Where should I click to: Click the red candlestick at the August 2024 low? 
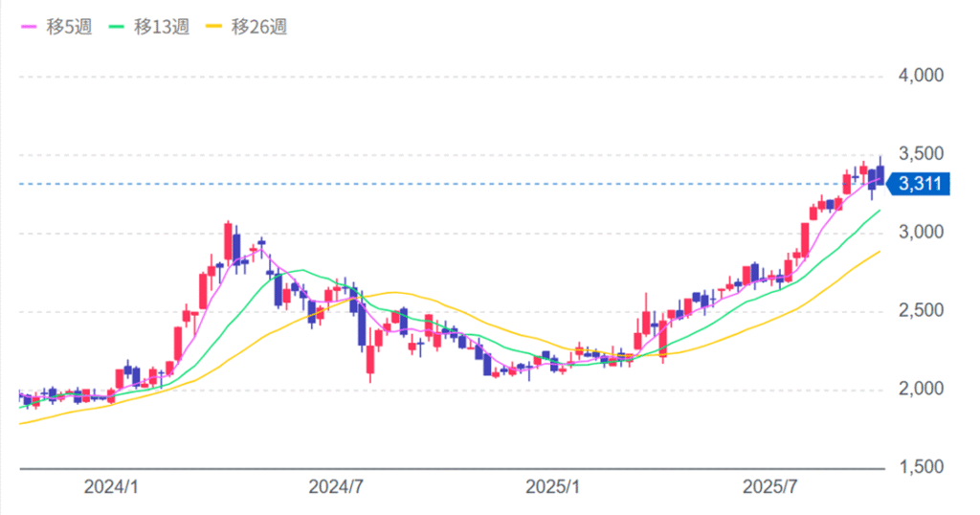coord(370,360)
